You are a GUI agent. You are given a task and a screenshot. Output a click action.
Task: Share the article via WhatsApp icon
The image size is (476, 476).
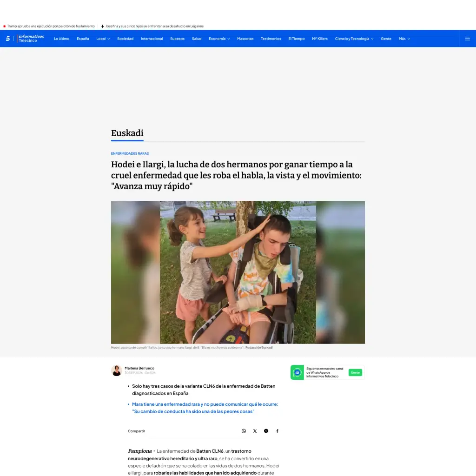click(244, 431)
